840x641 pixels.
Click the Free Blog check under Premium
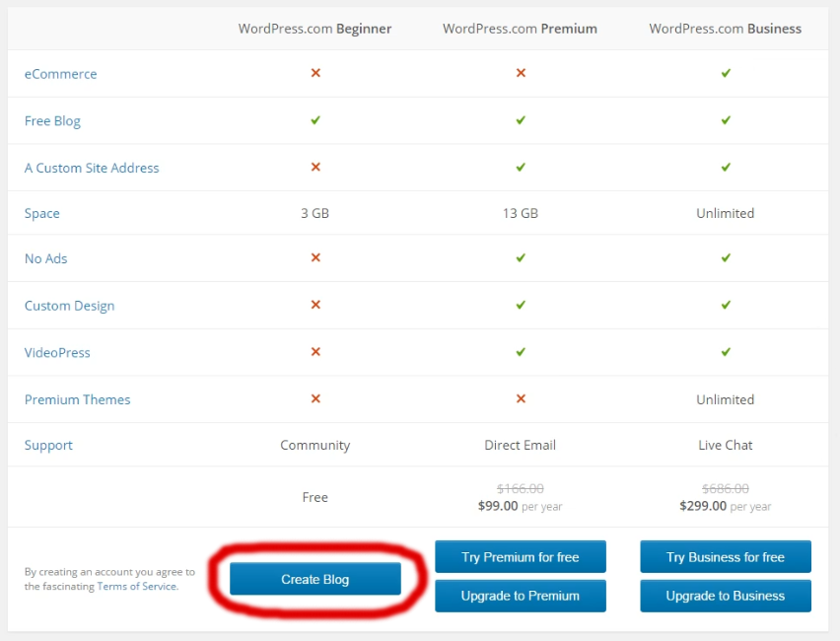[x=521, y=120]
